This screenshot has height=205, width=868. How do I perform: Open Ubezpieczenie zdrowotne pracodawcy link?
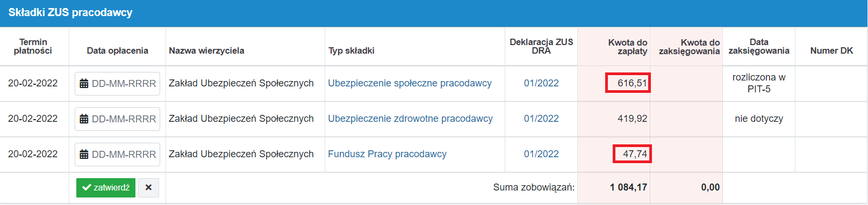(410, 119)
